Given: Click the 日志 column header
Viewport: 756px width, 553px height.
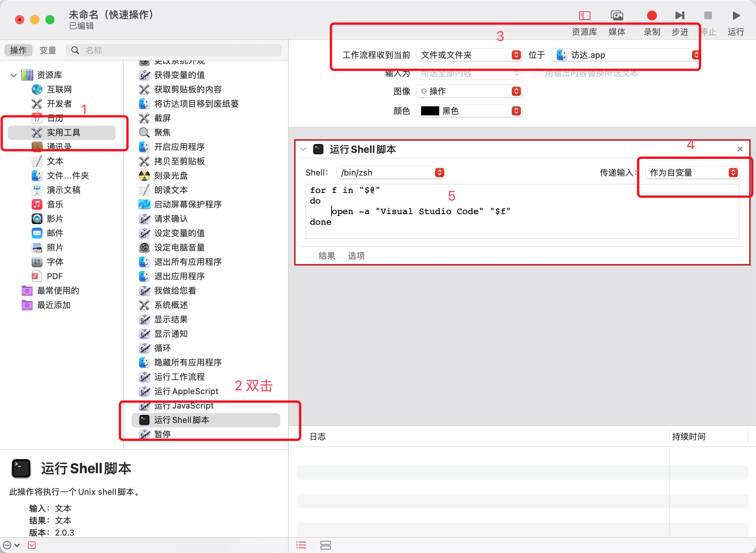Looking at the screenshot, I should click(318, 436).
